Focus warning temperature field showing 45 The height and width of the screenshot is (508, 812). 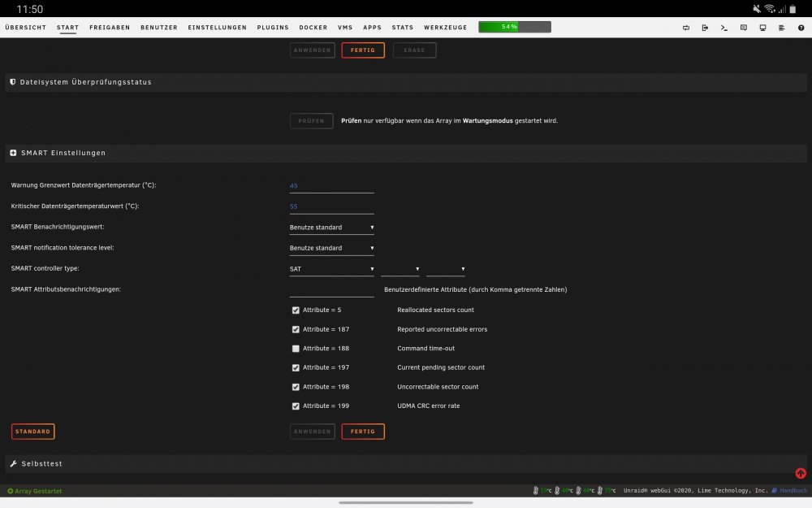[331, 185]
